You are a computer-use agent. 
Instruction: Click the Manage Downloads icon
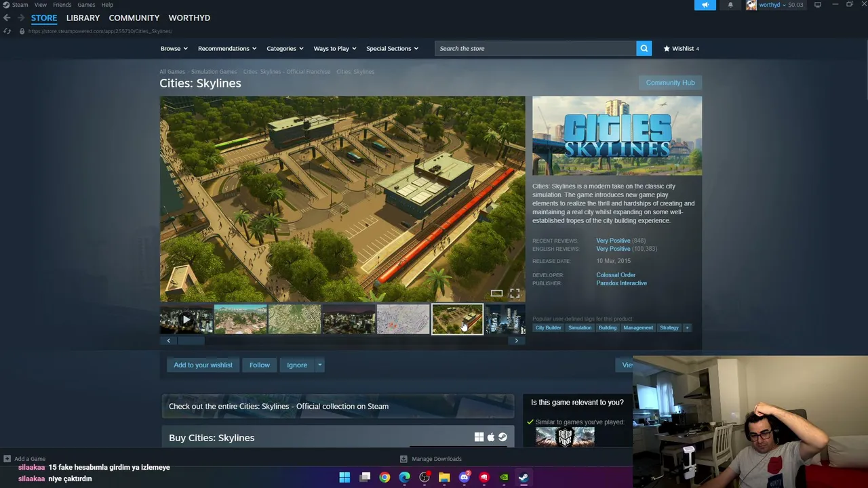click(403, 459)
